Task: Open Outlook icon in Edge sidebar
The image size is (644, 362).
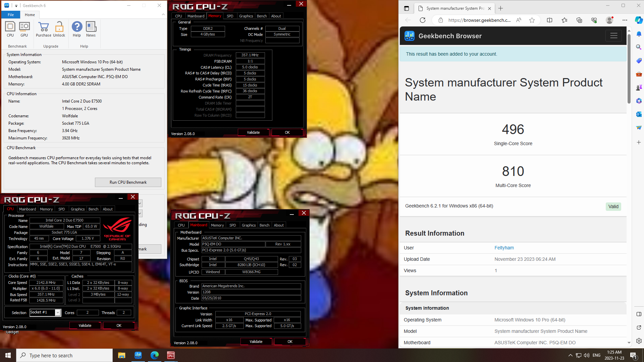Action: click(x=639, y=114)
